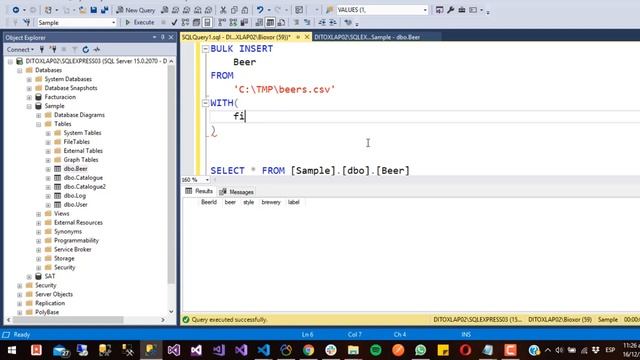Viewport: 640px width, 360px height.
Task: Toggle Object Explorer auto-hide pin
Action: [x=162, y=37]
